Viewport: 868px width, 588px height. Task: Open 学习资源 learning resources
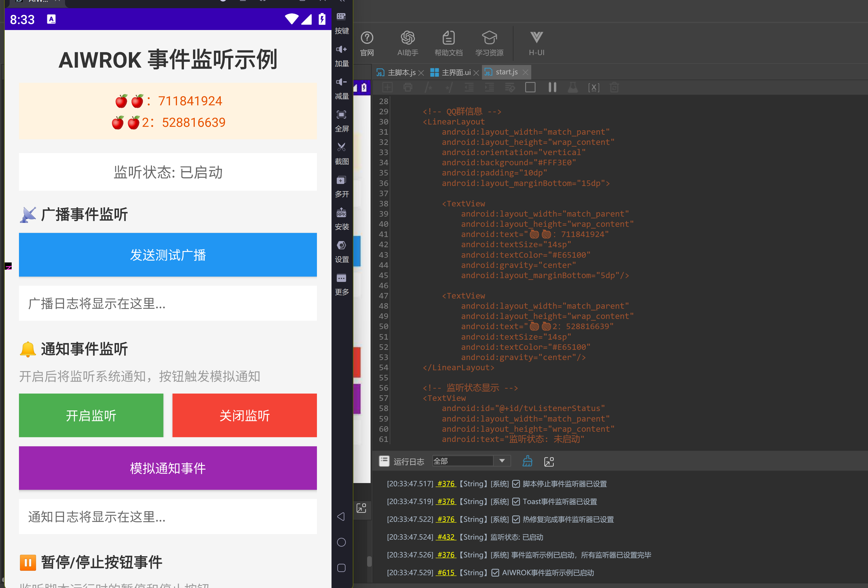489,44
